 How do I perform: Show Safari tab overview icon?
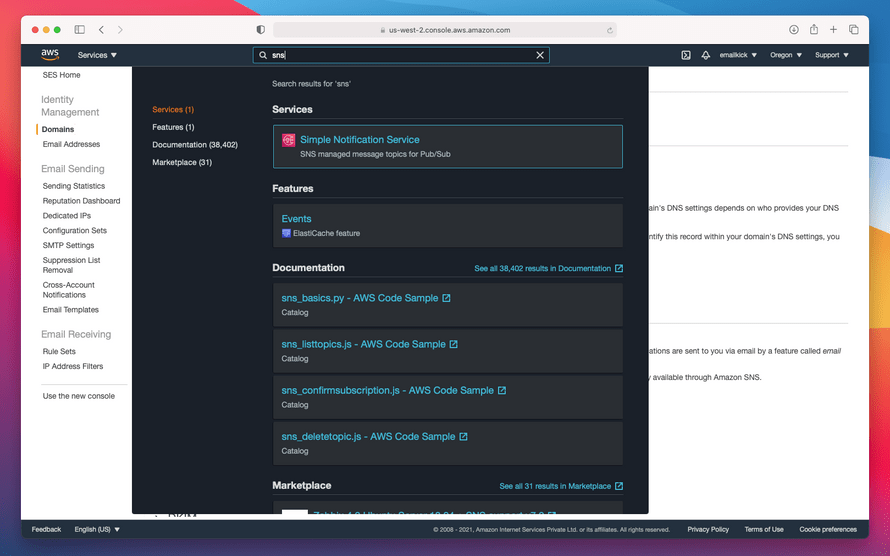(x=853, y=30)
